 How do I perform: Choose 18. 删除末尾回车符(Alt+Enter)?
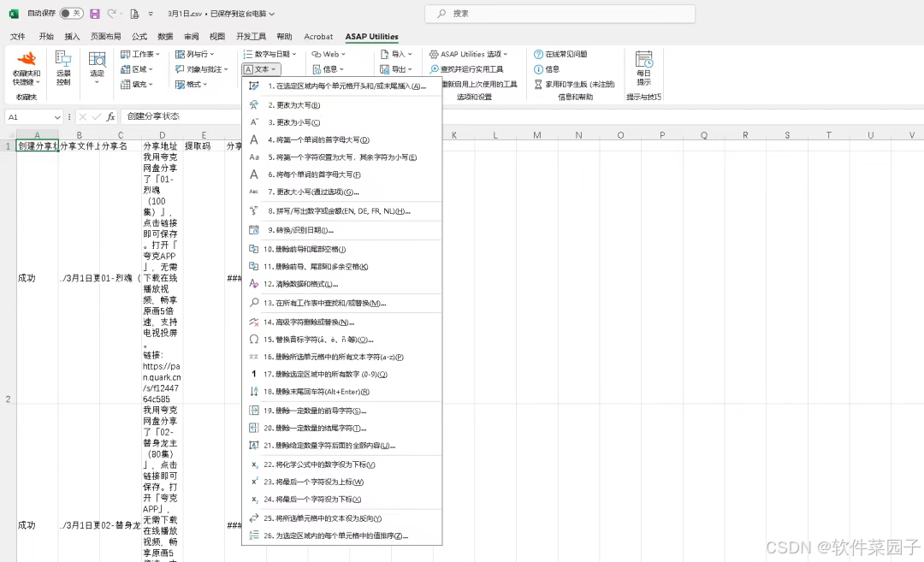(341, 392)
